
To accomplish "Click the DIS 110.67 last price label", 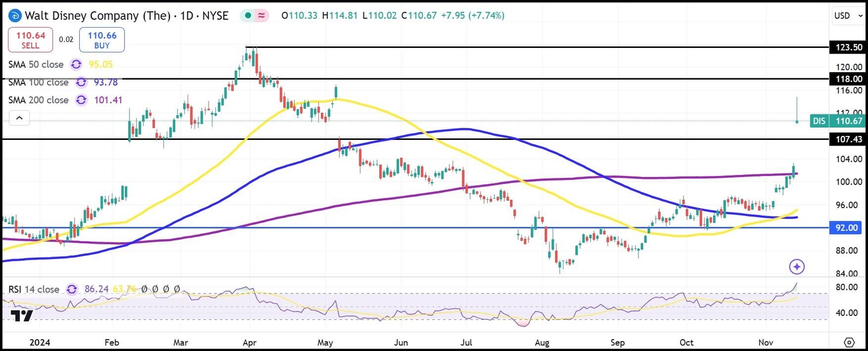I will coord(837,121).
